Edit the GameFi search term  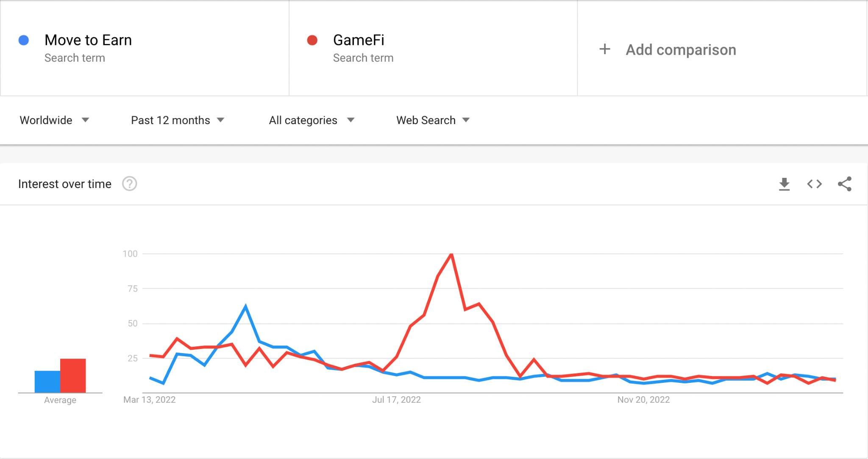coord(359,40)
